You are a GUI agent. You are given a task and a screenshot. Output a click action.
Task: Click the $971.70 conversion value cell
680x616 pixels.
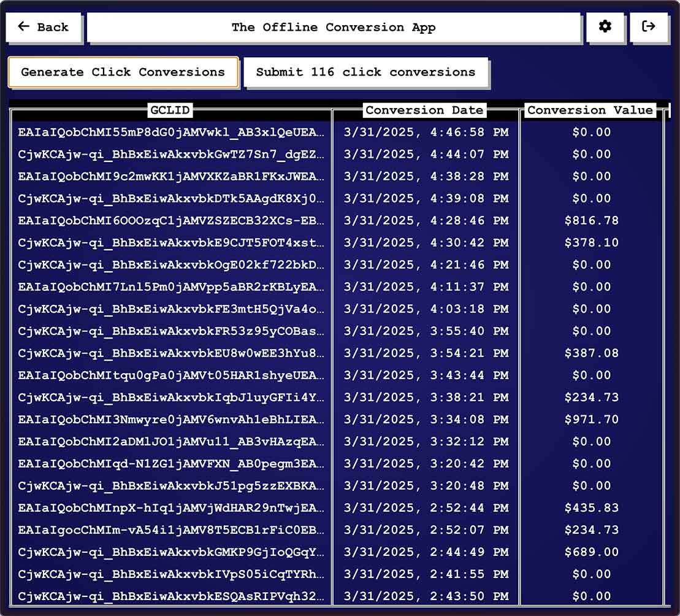pyautogui.click(x=591, y=420)
